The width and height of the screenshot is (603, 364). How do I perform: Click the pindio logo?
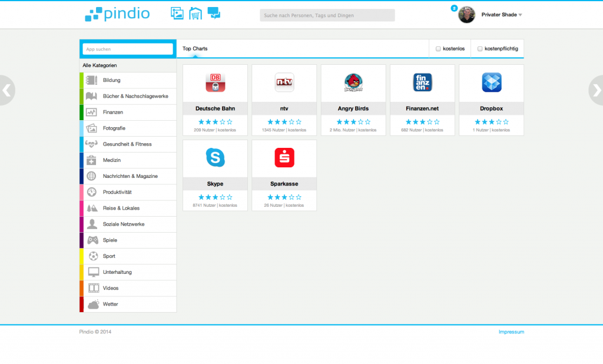tap(117, 14)
